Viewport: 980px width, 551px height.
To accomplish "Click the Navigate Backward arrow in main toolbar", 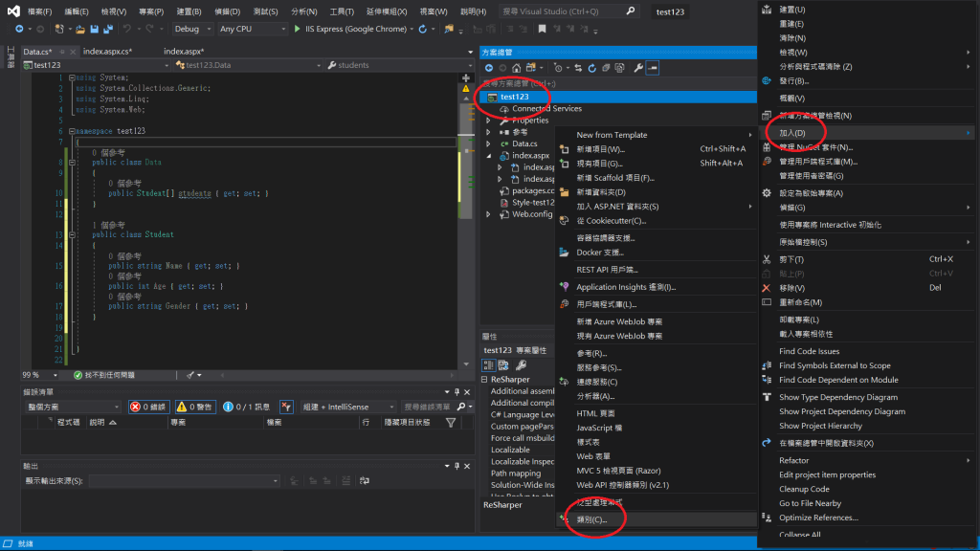I will pyautogui.click(x=19, y=29).
